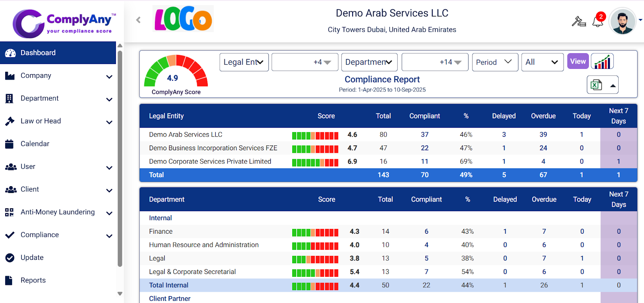Toggle the caret beside Excel export
Viewport: 644px width, 303px height.
click(613, 85)
